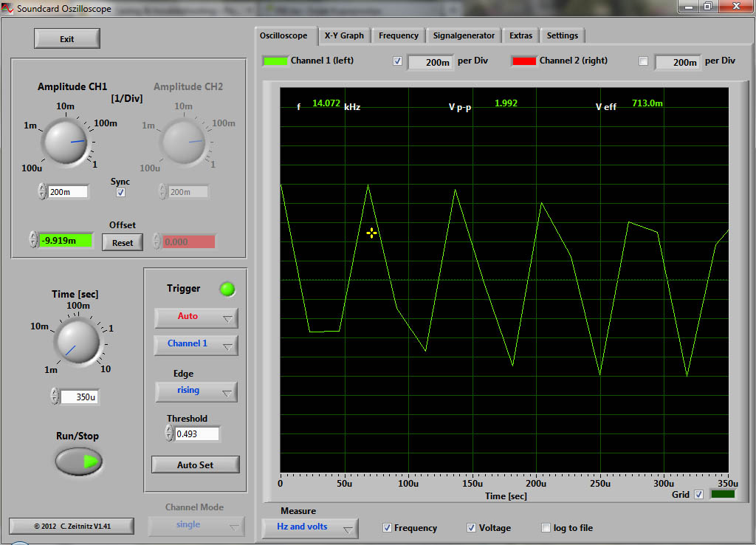The width and height of the screenshot is (756, 545).
Task: Toggle the Sync checkbox
Action: click(121, 192)
